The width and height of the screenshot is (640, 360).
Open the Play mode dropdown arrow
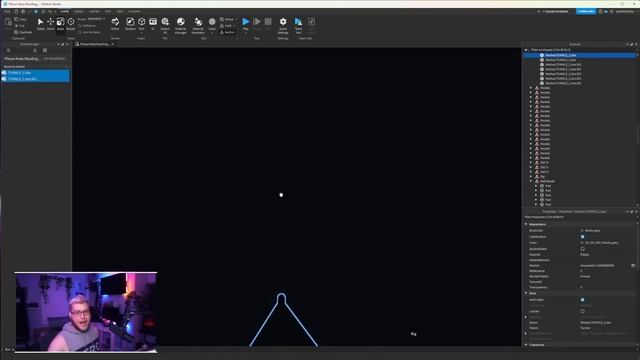(246, 32)
